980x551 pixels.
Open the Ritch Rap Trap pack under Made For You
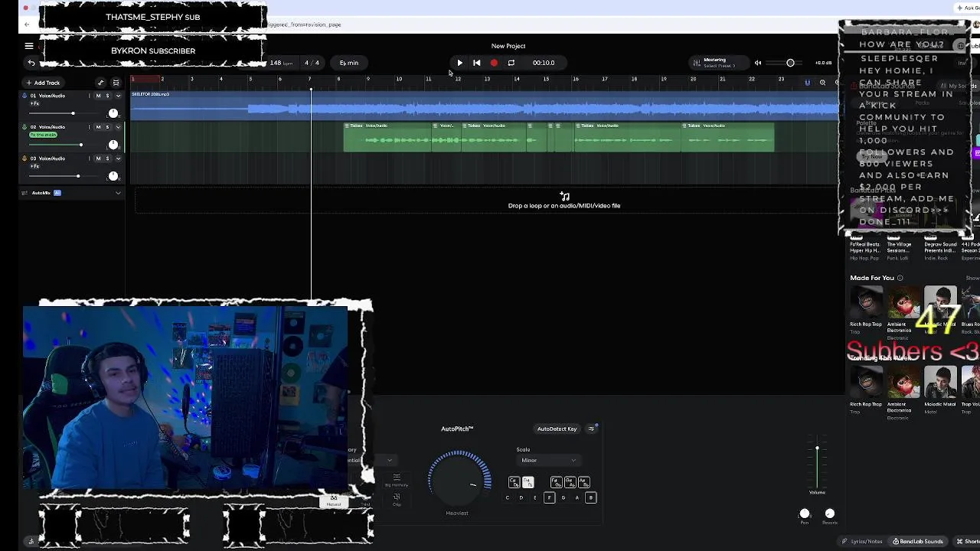(x=866, y=307)
